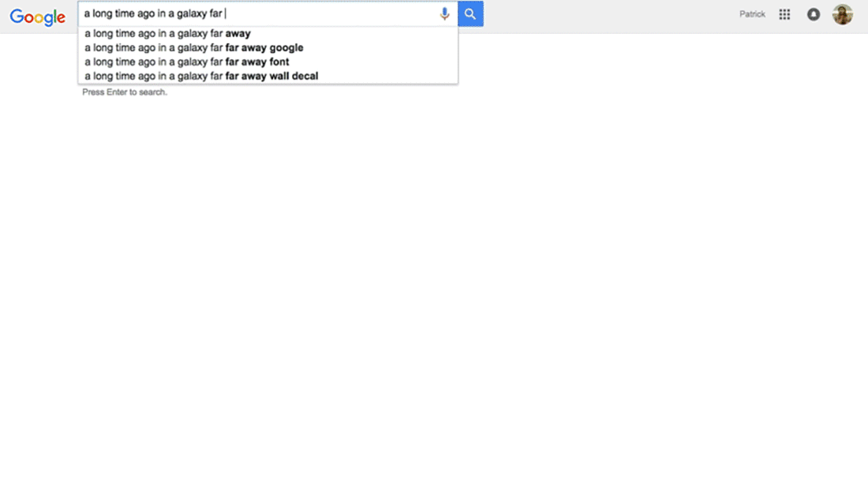
Task: Click the 'Press Enter to search.' hint text
Action: click(x=125, y=92)
